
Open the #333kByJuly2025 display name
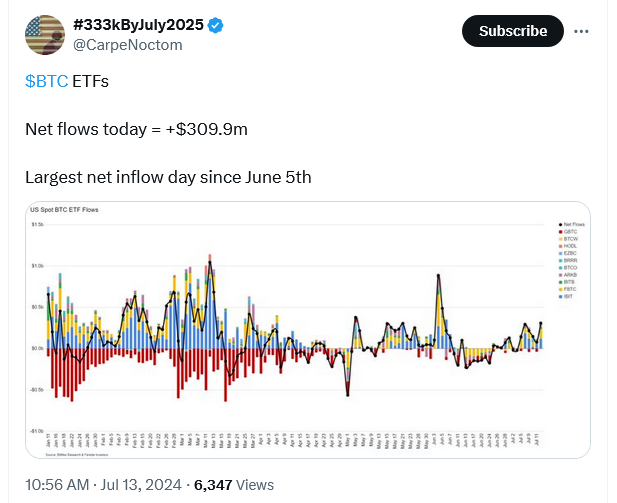(x=138, y=24)
